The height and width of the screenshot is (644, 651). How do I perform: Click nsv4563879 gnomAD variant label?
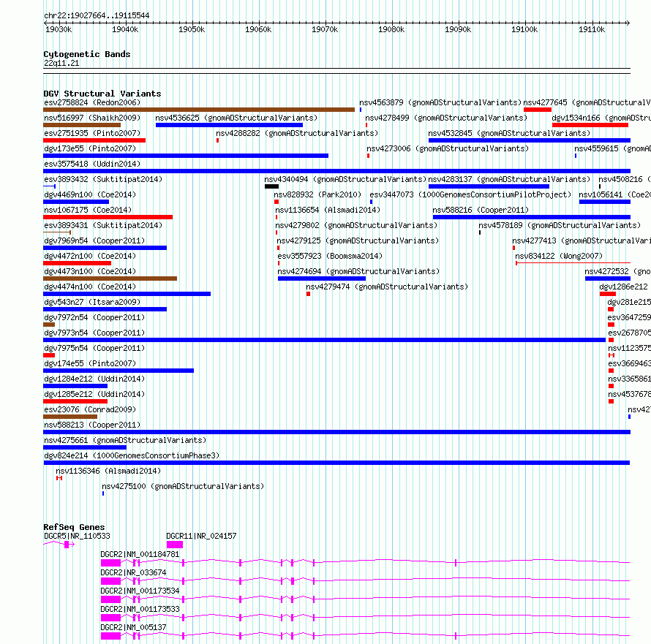coord(440,102)
